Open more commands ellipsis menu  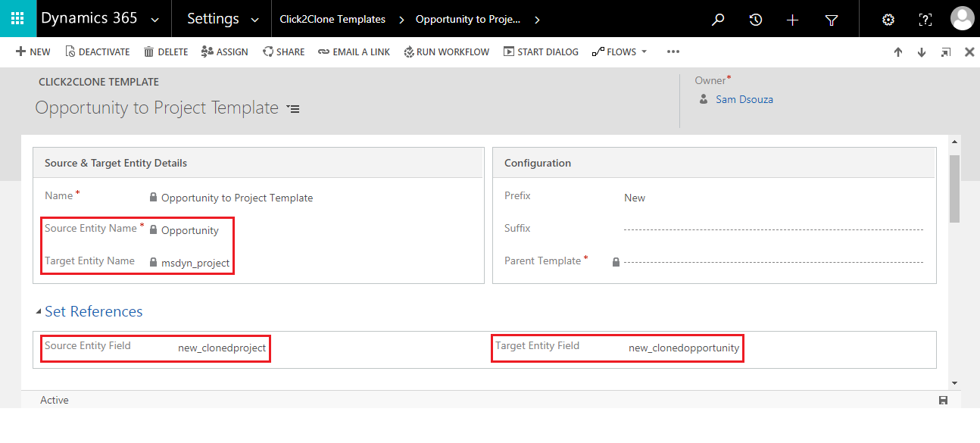click(673, 52)
